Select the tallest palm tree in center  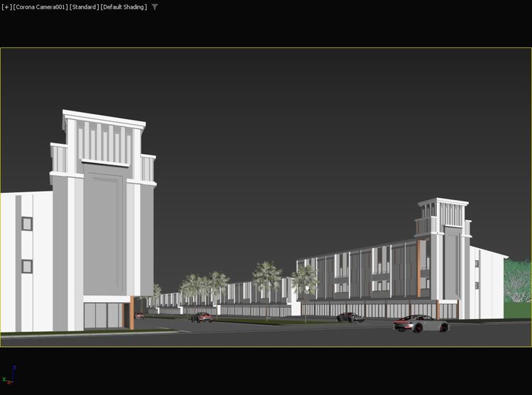click(267, 278)
